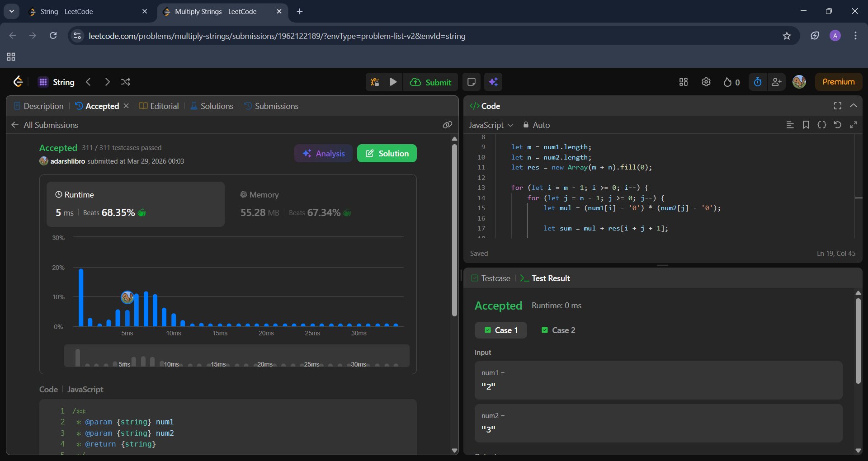Switch to the Editorial tab
The height and width of the screenshot is (461, 868).
[x=159, y=106]
